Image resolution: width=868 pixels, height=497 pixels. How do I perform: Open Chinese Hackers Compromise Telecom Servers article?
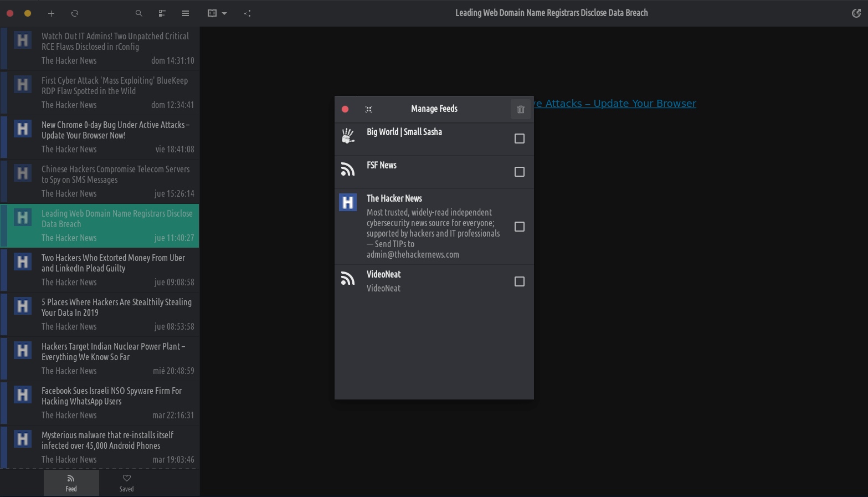pyautogui.click(x=100, y=181)
